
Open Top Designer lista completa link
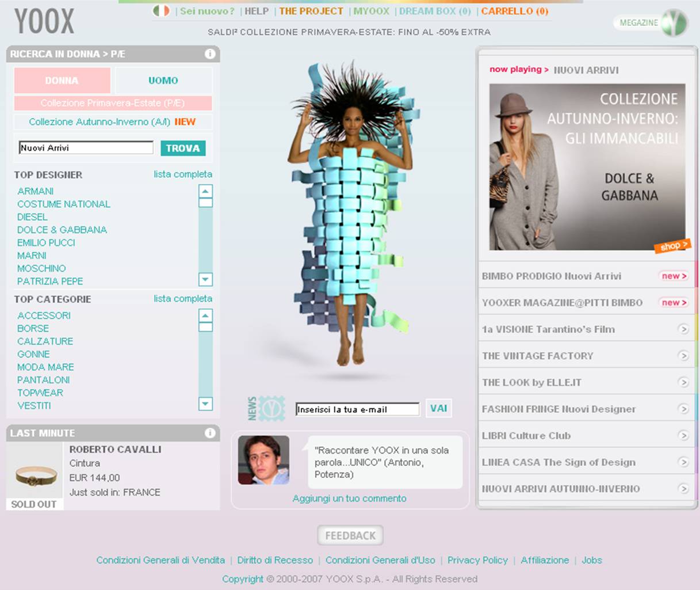(x=183, y=174)
